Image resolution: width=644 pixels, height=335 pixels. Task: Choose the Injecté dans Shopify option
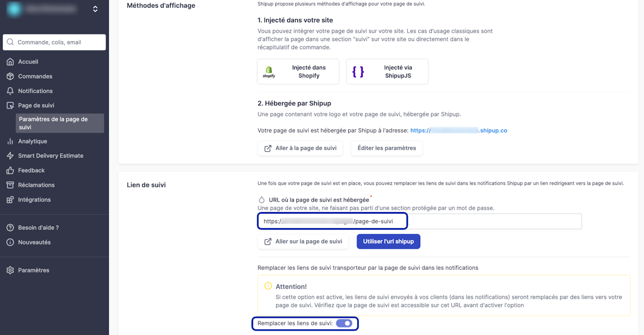(x=298, y=72)
